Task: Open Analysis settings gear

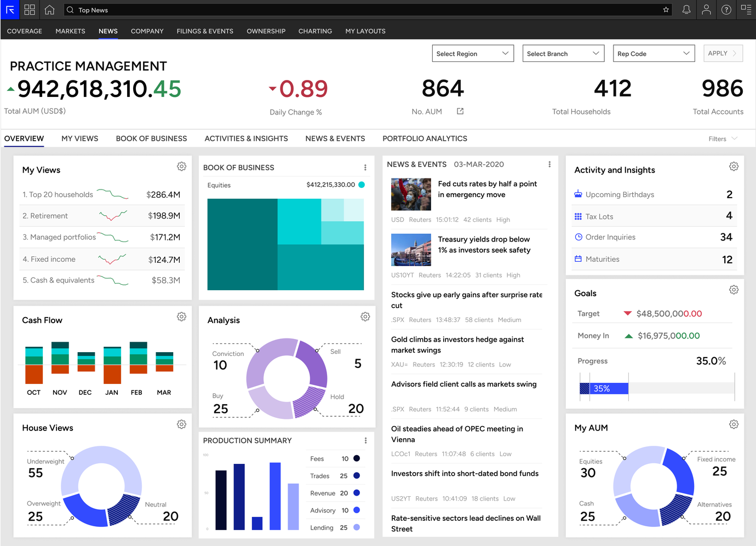Action: (x=365, y=317)
